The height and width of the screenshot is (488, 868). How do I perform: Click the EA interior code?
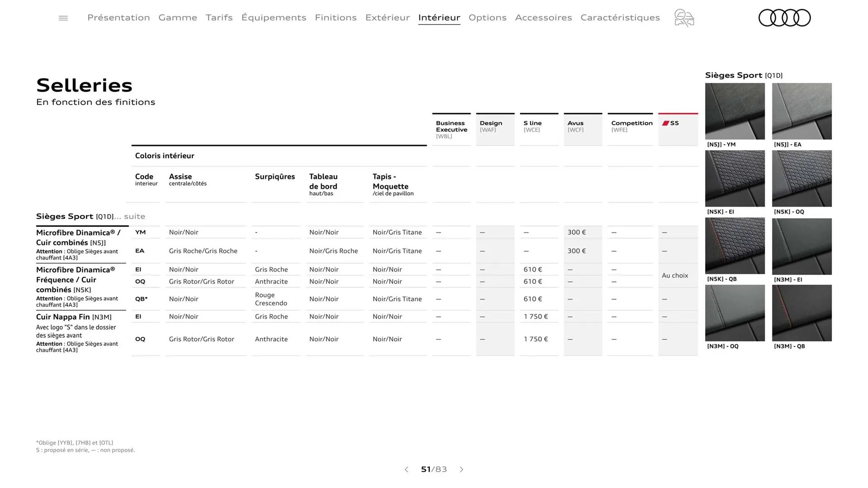point(140,251)
